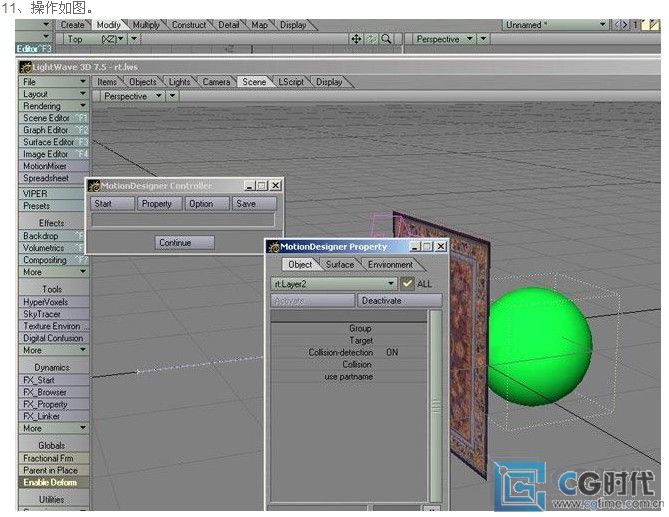Open the Construct tab in Modeler
Image resolution: width=669 pixels, height=517 pixels.
click(189, 25)
